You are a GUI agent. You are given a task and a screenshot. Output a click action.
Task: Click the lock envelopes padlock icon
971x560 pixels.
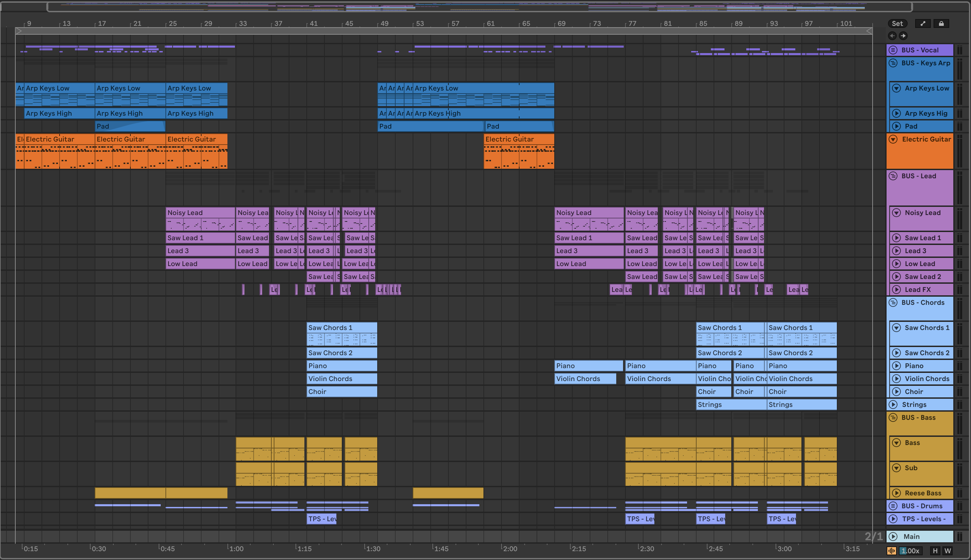click(x=941, y=23)
